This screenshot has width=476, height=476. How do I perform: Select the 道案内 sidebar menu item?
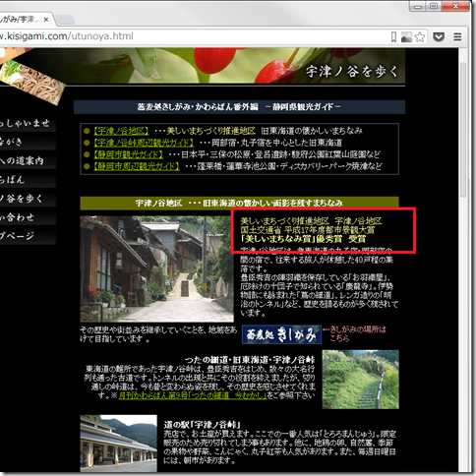[x=28, y=160]
